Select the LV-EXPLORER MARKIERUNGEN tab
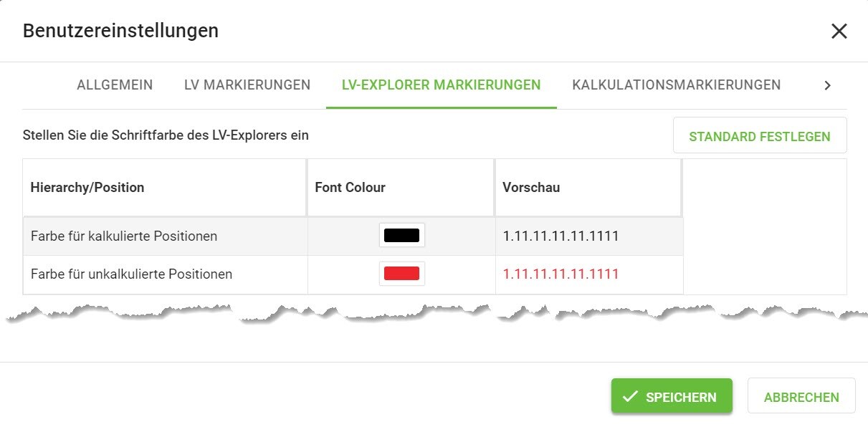Viewport: 868px width, 427px height. point(442,85)
